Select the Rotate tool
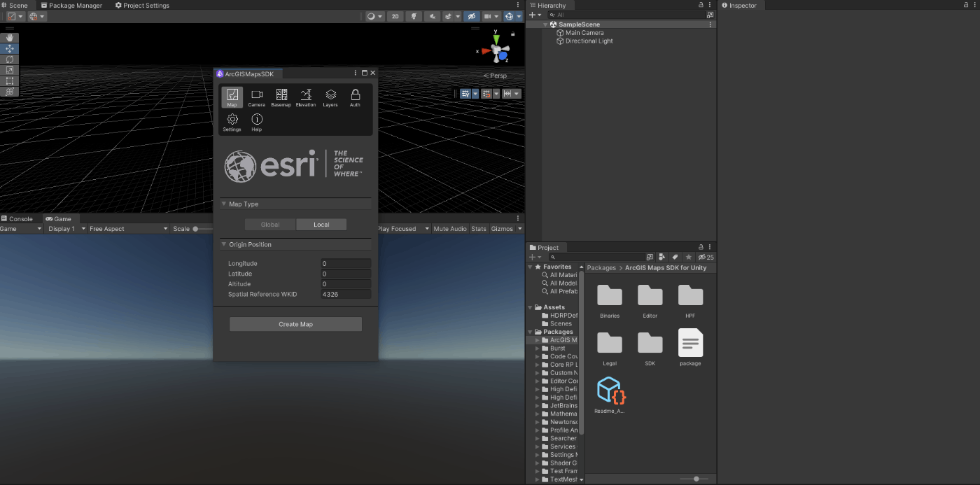 click(x=10, y=59)
